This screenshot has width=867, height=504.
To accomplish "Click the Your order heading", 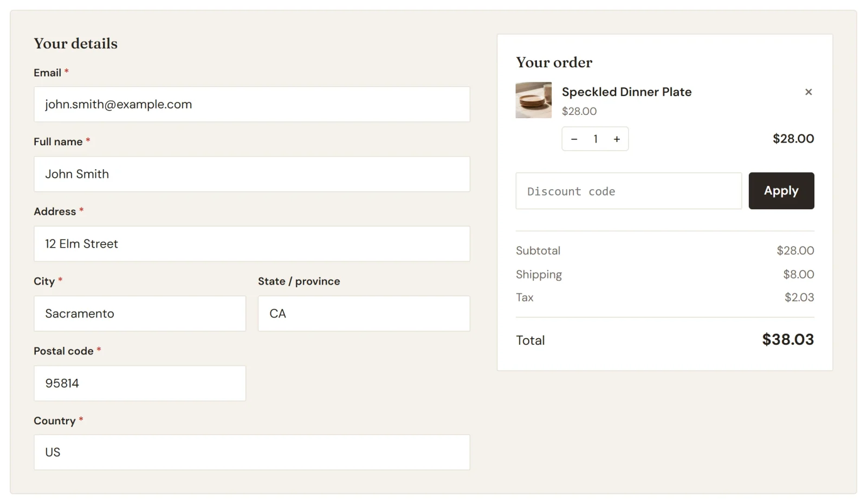I will tap(554, 62).
